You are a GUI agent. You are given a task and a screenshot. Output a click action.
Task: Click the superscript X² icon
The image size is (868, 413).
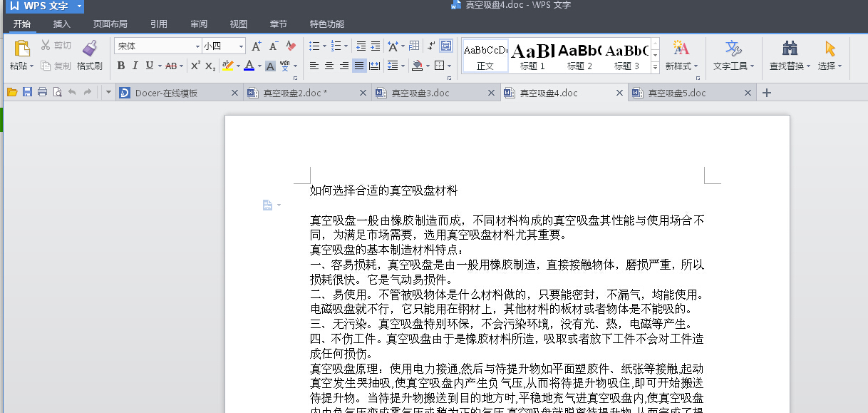point(195,66)
